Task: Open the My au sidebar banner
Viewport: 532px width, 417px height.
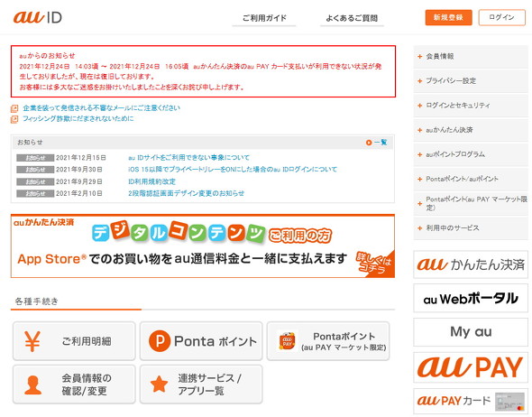Action: click(x=471, y=332)
